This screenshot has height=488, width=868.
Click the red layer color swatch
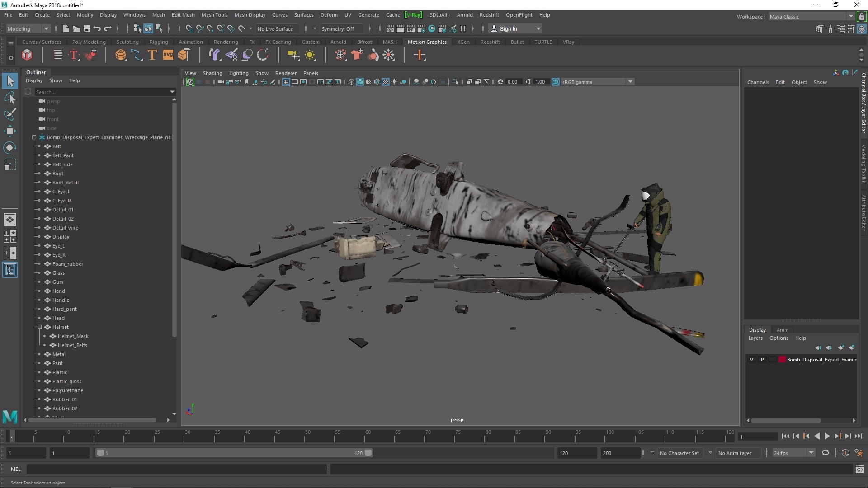click(782, 360)
